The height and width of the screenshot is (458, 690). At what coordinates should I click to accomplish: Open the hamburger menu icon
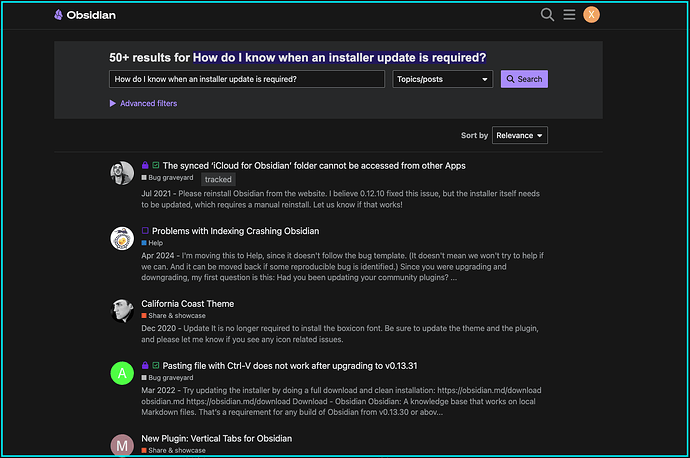[569, 15]
